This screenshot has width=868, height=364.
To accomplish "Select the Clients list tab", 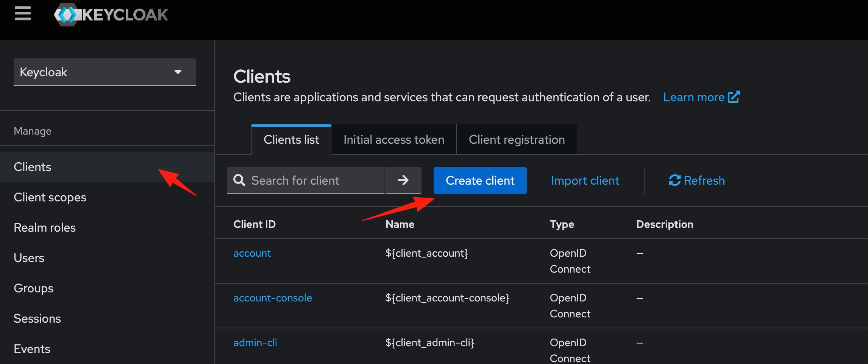I will pyautogui.click(x=291, y=140).
